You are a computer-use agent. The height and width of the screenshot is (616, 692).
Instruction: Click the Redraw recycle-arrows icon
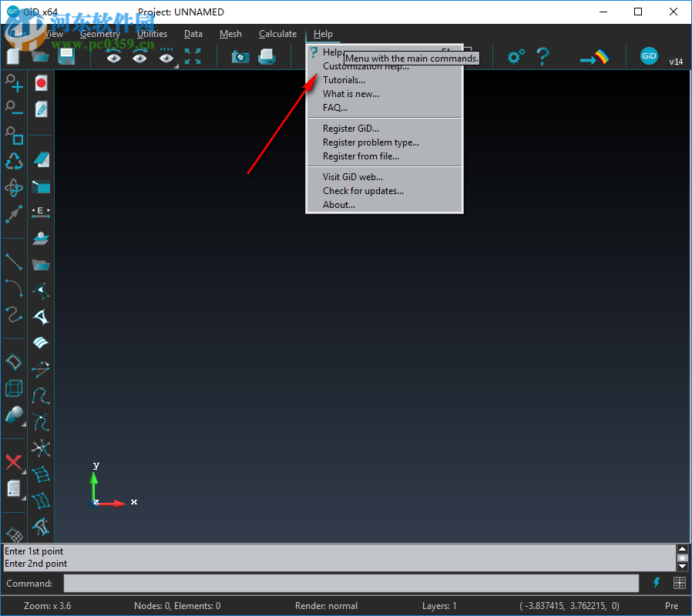pos(14,162)
